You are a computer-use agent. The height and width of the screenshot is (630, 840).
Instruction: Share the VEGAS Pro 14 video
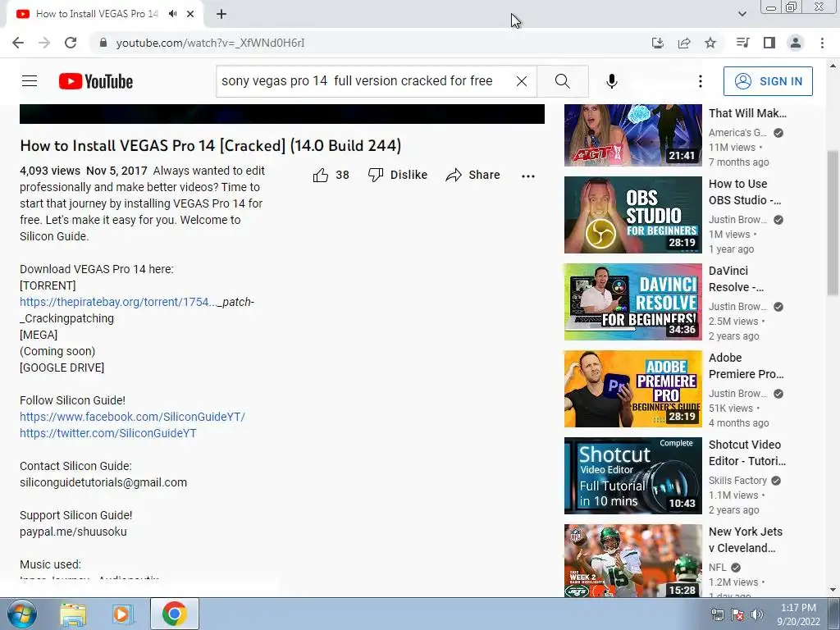(473, 175)
